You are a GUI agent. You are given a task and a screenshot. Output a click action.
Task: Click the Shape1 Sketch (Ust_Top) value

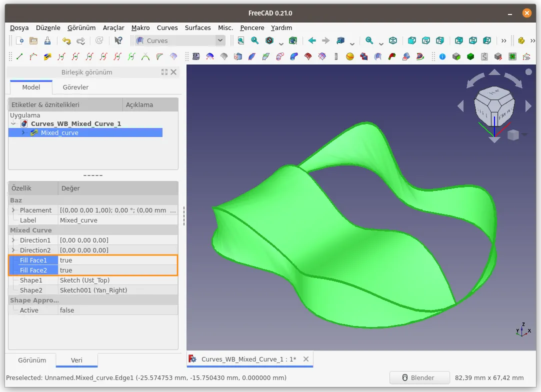[x=117, y=280]
